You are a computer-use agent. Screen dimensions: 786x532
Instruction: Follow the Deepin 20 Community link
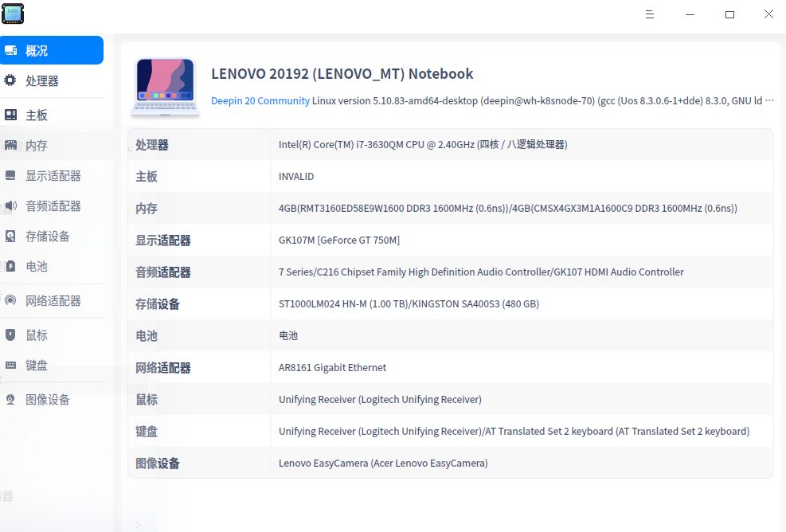click(260, 101)
